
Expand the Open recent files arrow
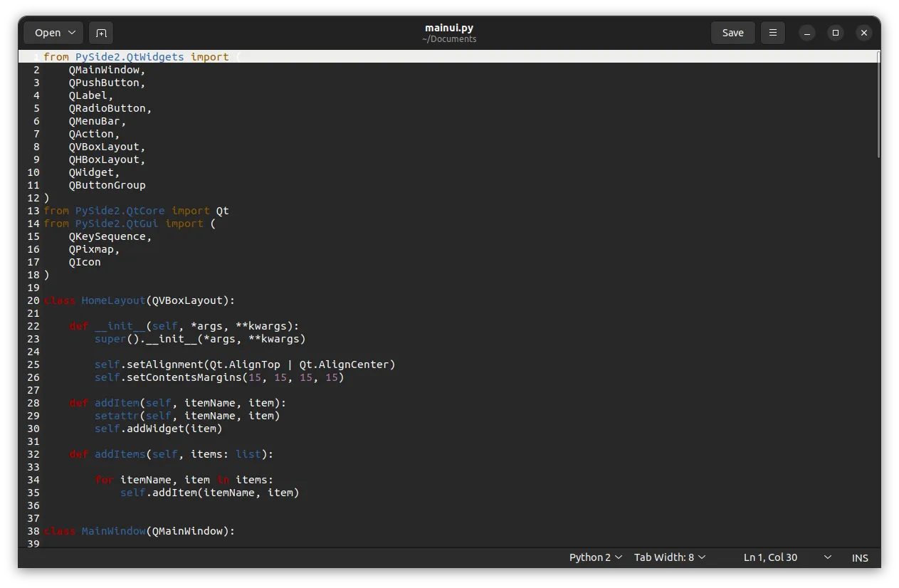(72, 33)
